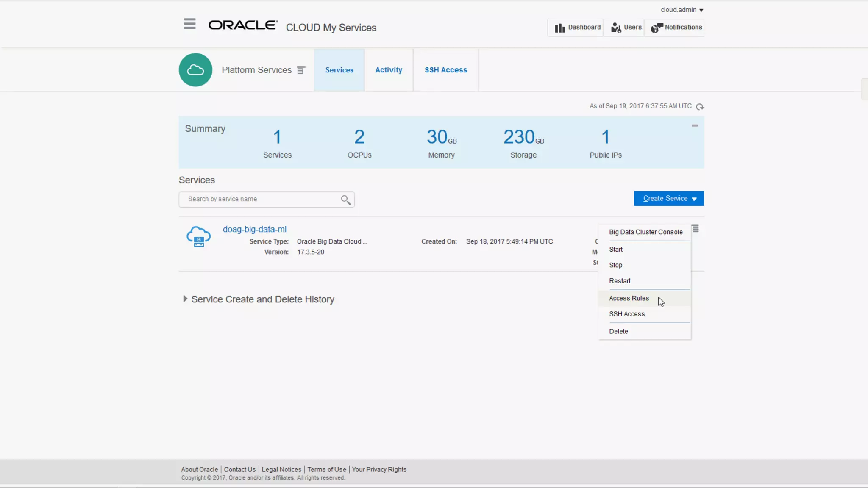Select Big Data Cluster Console menu entry
The height and width of the screenshot is (488, 868).
[x=645, y=232]
